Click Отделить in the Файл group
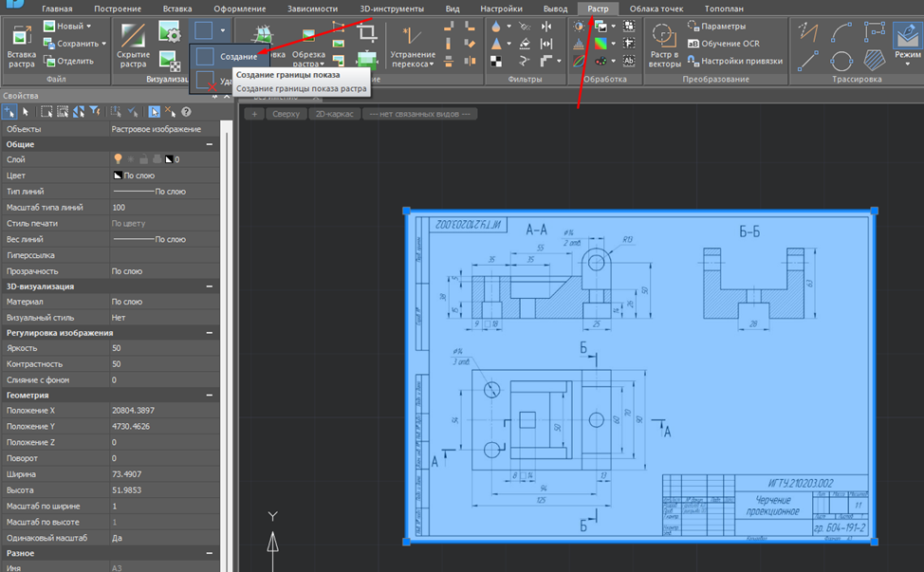 pos(74,61)
